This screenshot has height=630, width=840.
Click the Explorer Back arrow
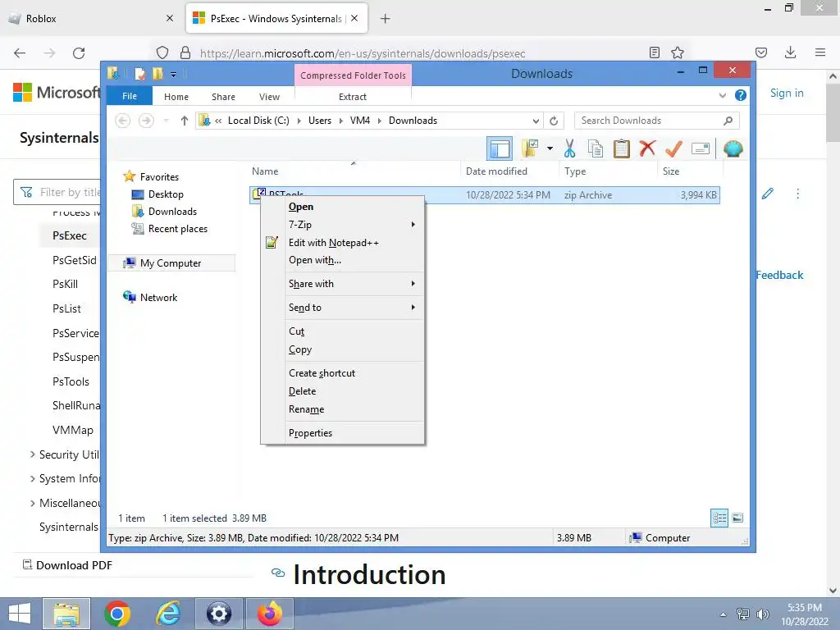pyautogui.click(x=123, y=121)
